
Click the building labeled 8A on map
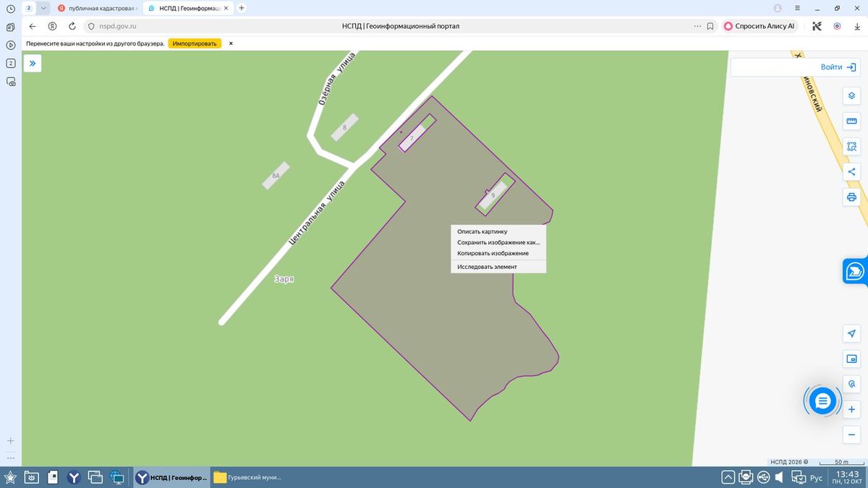pos(276,176)
